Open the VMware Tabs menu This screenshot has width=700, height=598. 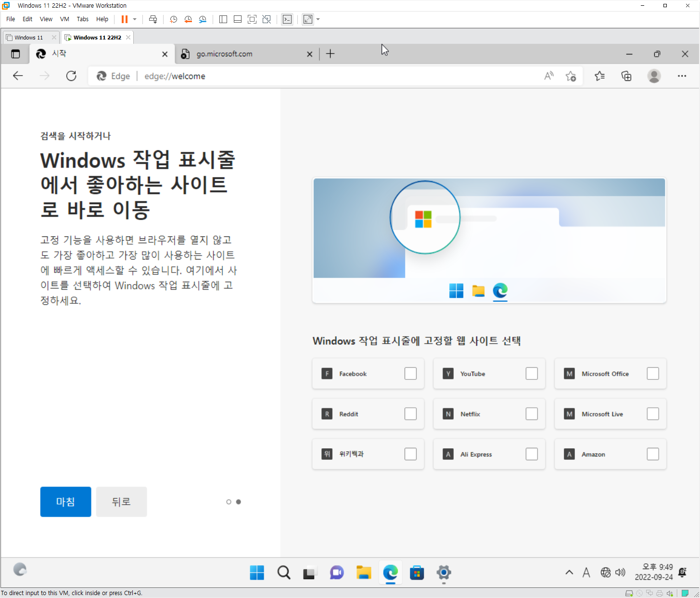tap(83, 19)
